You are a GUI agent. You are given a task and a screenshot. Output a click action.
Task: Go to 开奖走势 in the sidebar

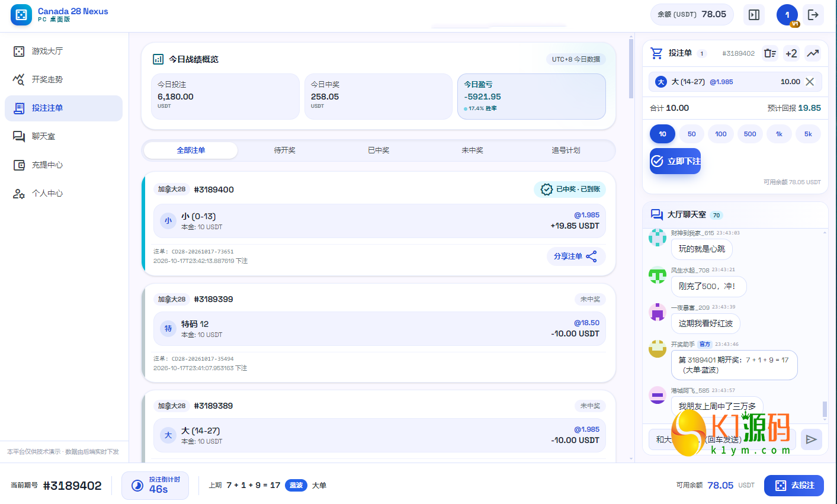tap(64, 79)
